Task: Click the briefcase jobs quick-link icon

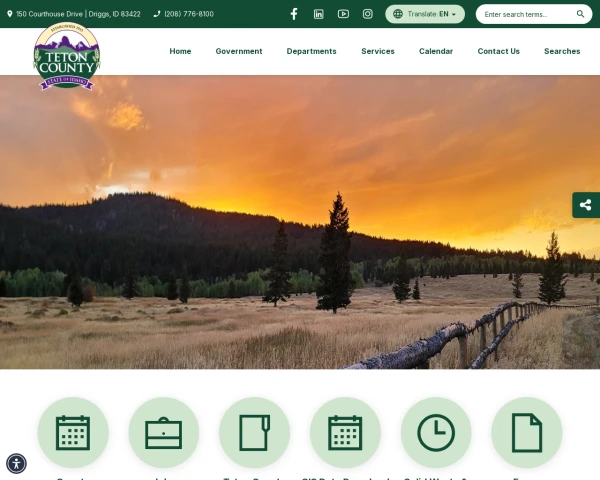Action: coord(164,433)
